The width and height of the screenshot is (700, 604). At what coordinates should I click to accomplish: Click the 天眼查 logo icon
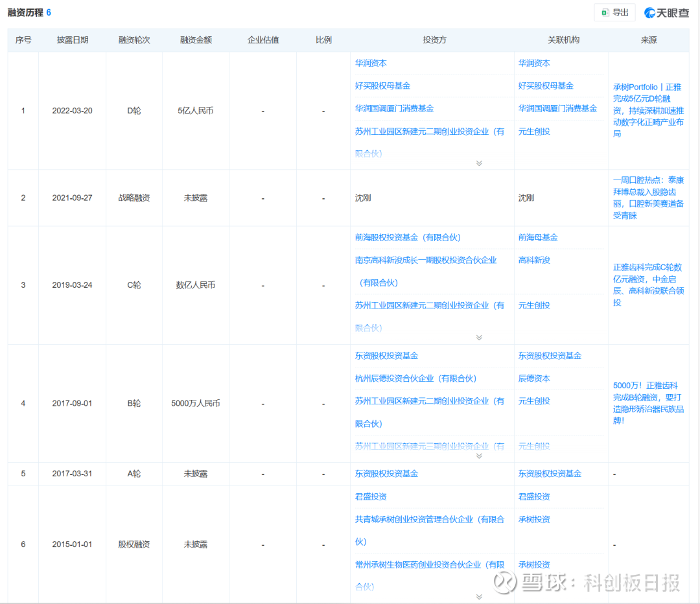(x=650, y=12)
